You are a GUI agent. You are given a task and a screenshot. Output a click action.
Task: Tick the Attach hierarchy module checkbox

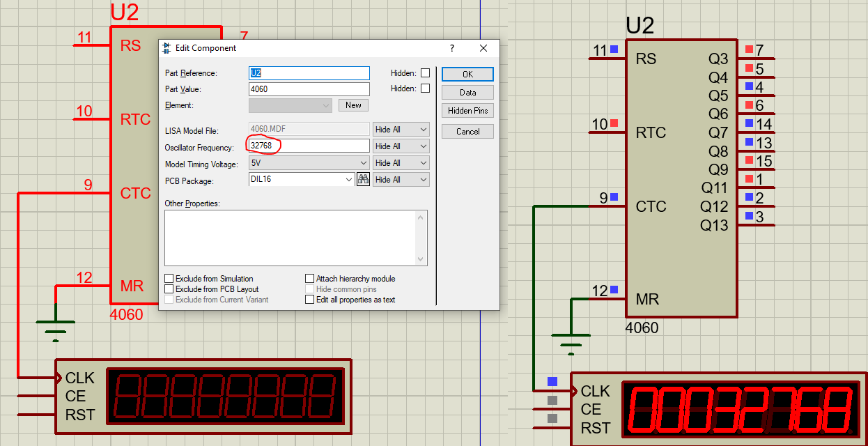310,279
